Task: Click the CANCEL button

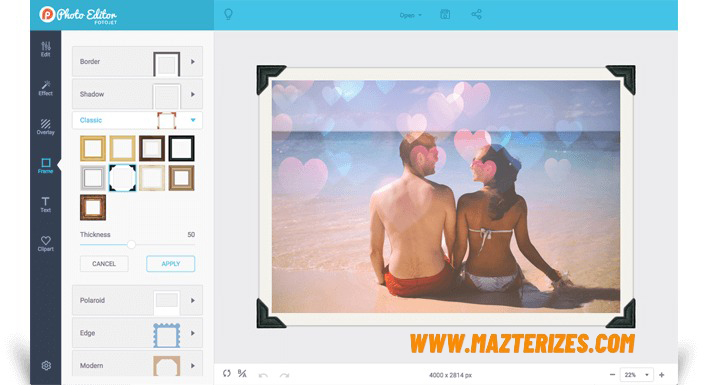Action: click(104, 264)
